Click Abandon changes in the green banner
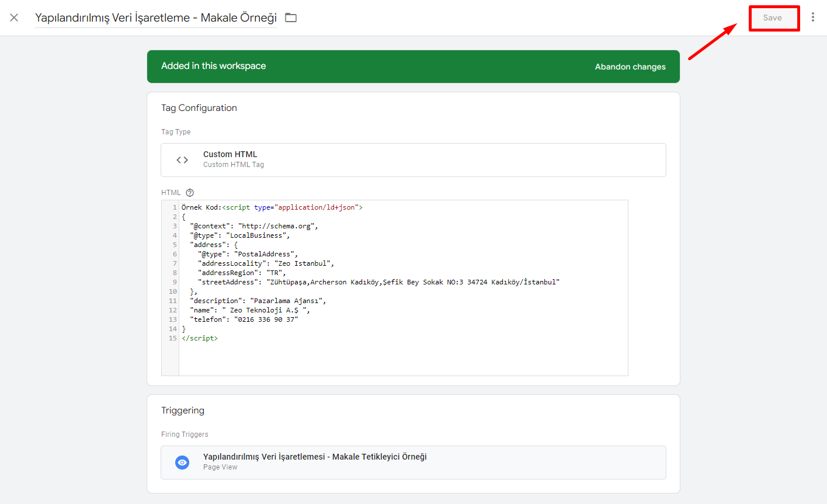Viewport: 827px width, 504px height. 630,67
